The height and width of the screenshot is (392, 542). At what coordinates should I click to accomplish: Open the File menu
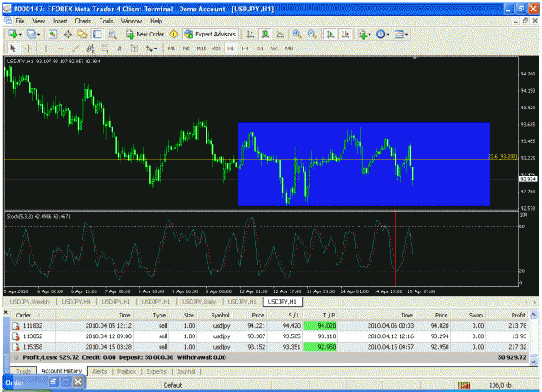(x=20, y=21)
